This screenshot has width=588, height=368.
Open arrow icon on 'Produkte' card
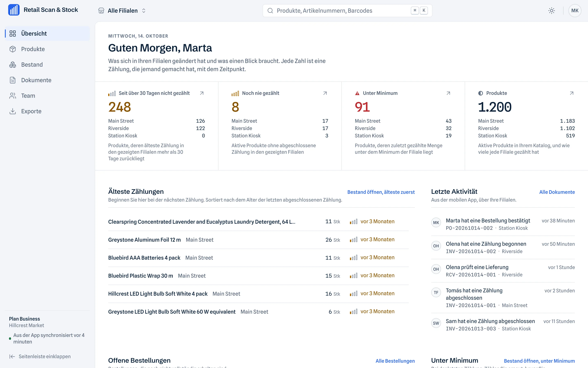tap(571, 93)
